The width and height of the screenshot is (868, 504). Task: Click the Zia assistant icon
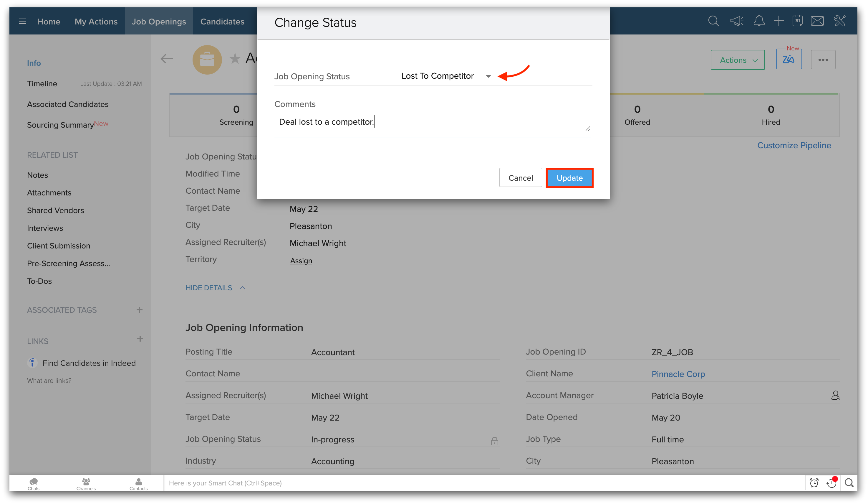(789, 60)
